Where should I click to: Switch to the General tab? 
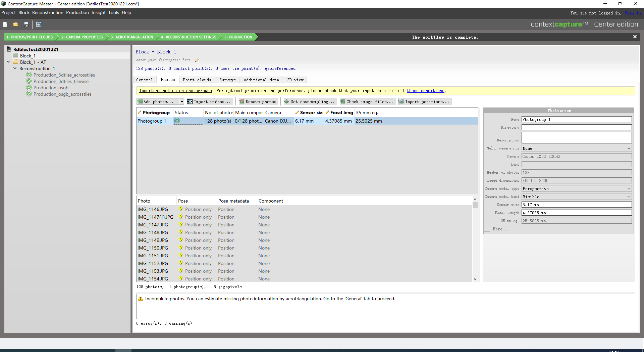(x=145, y=80)
